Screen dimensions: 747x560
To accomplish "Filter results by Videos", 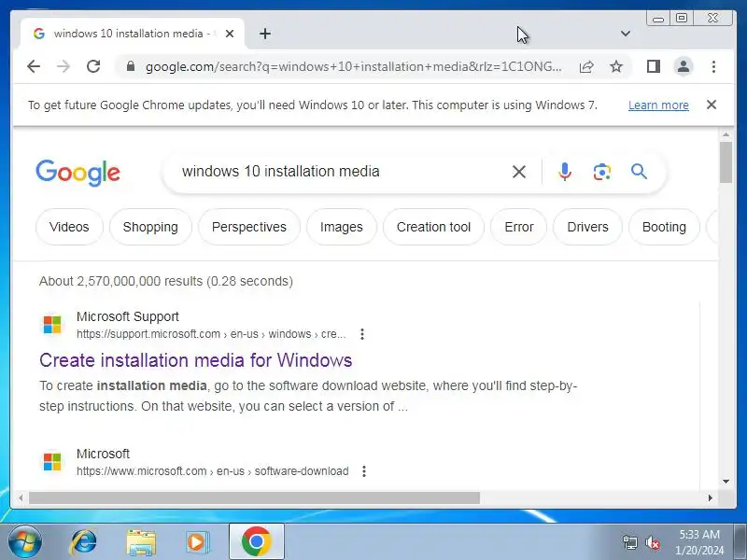I will (69, 227).
